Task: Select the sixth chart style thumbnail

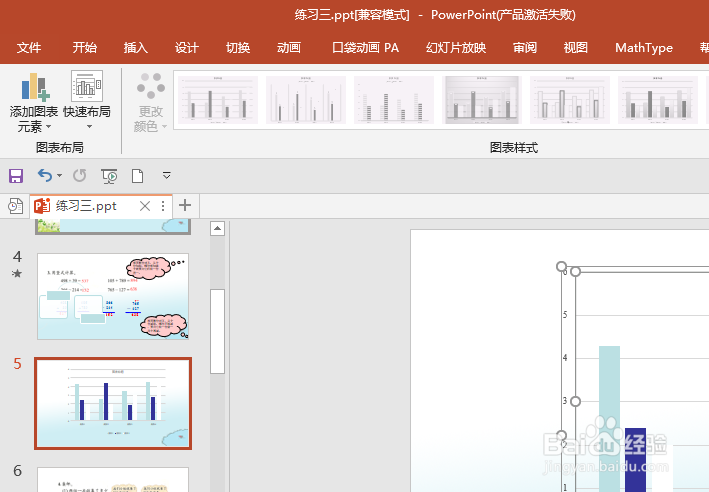Action: (657, 100)
